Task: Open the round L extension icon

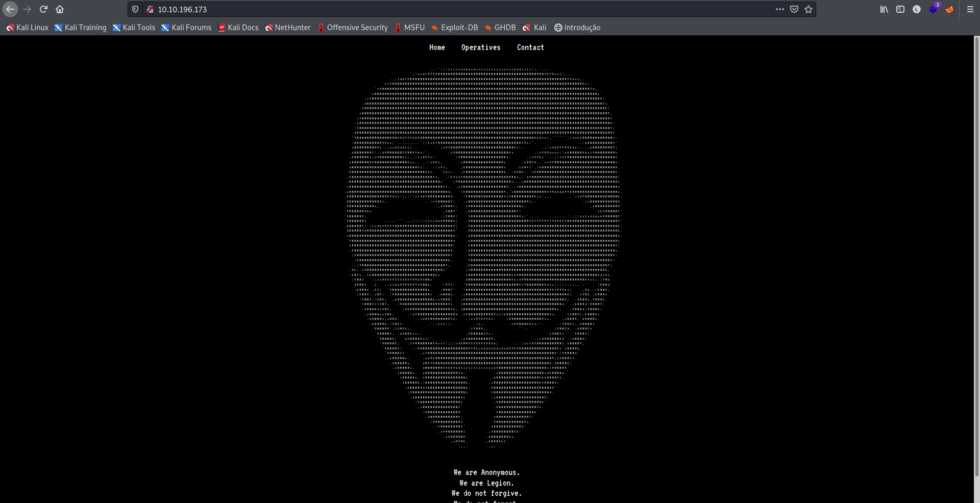Action: (917, 9)
